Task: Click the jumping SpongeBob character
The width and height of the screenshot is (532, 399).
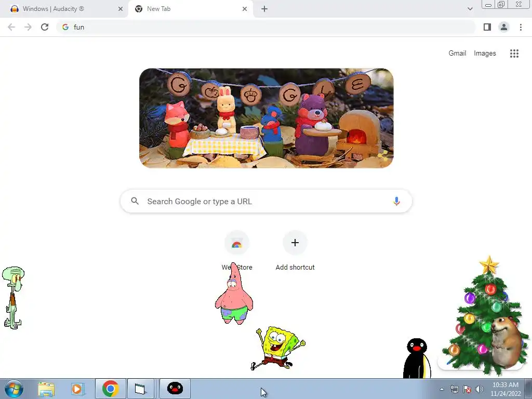Action: (278, 348)
